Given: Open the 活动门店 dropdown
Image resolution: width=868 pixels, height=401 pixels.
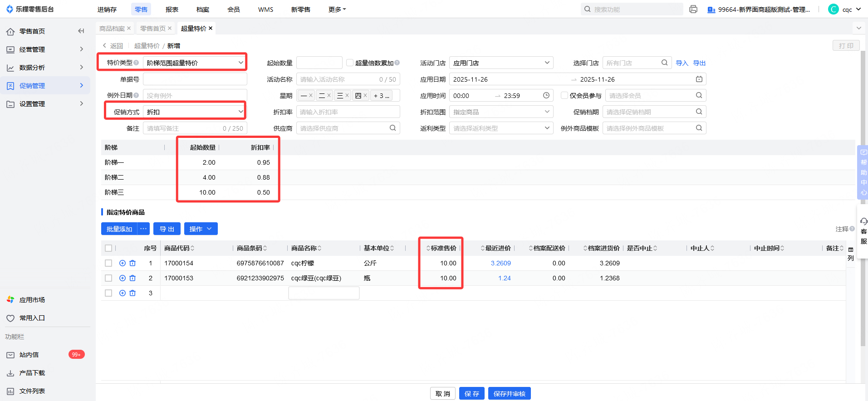Looking at the screenshot, I should 501,63.
